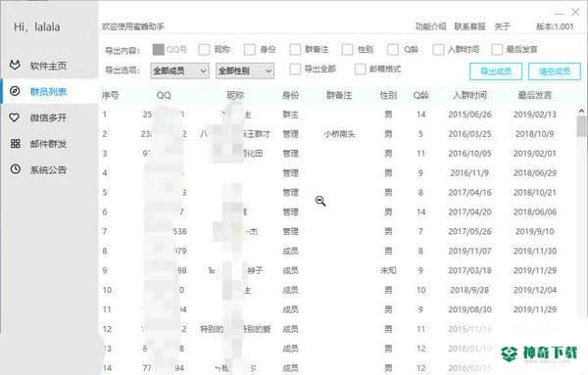Viewport: 588px width, 375px height.
Task: Select 群主 cell in row 1
Action: point(290,115)
